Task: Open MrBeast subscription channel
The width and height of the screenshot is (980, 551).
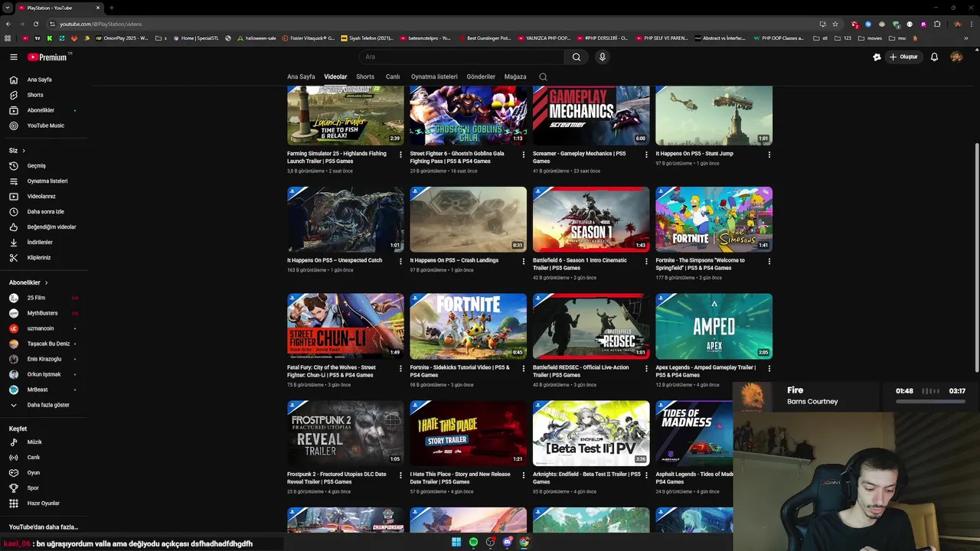Action: coord(38,390)
